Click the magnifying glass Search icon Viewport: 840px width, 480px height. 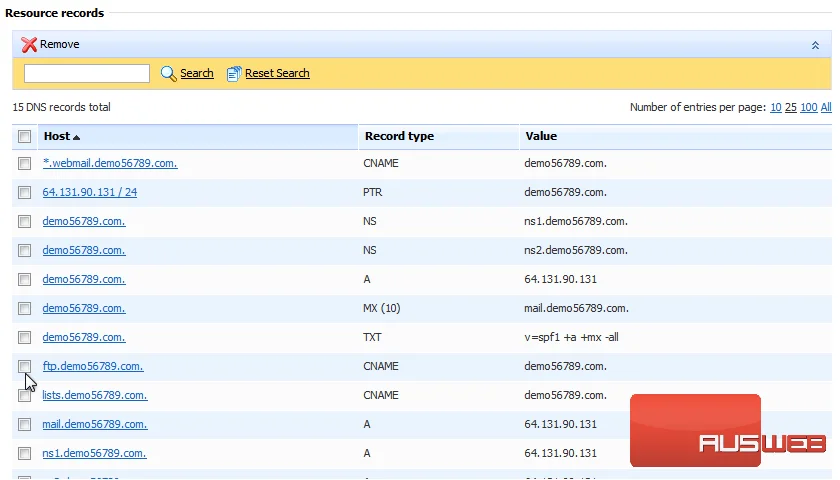tap(168, 73)
